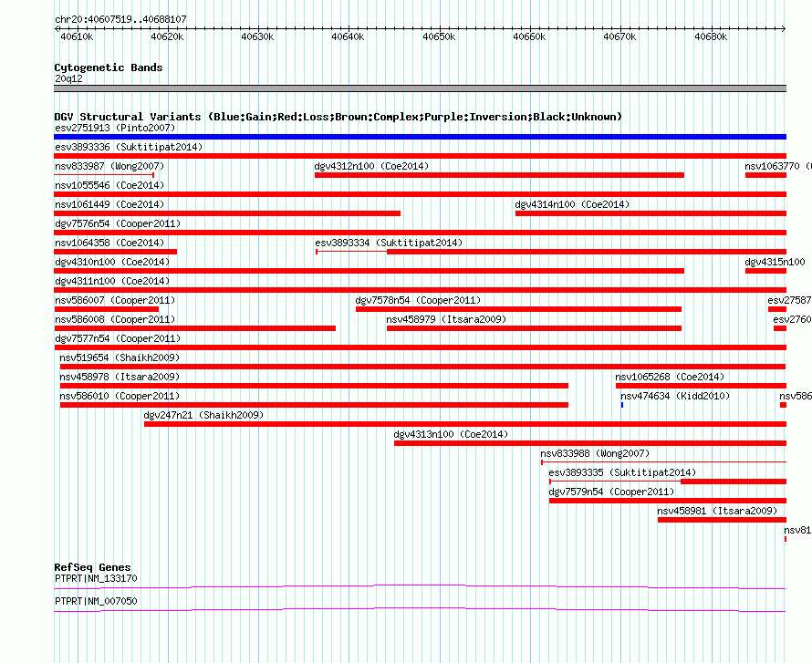Select the dgv7578n54 (Cooper2011) variant label
Viewport: 812px width, 663px height.
418,300
